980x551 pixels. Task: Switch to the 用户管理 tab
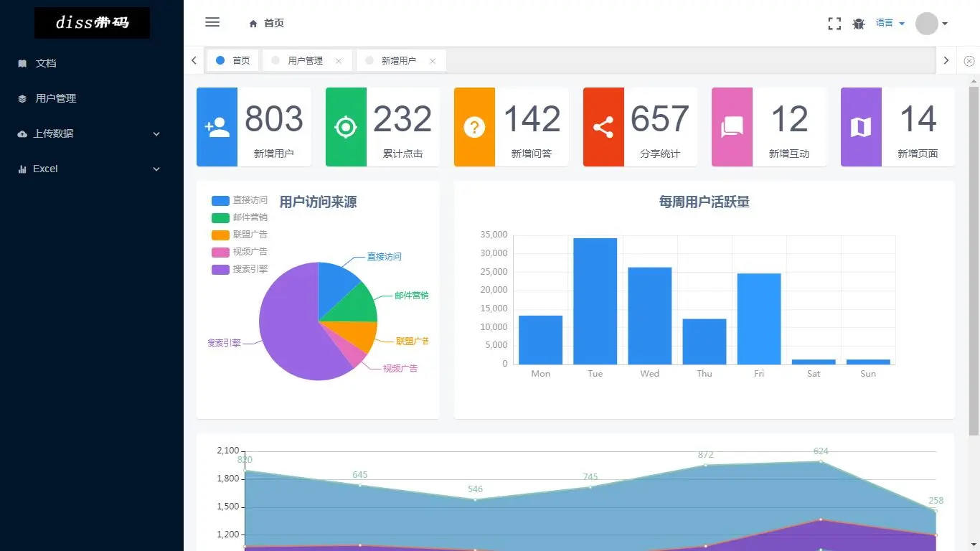(307, 61)
